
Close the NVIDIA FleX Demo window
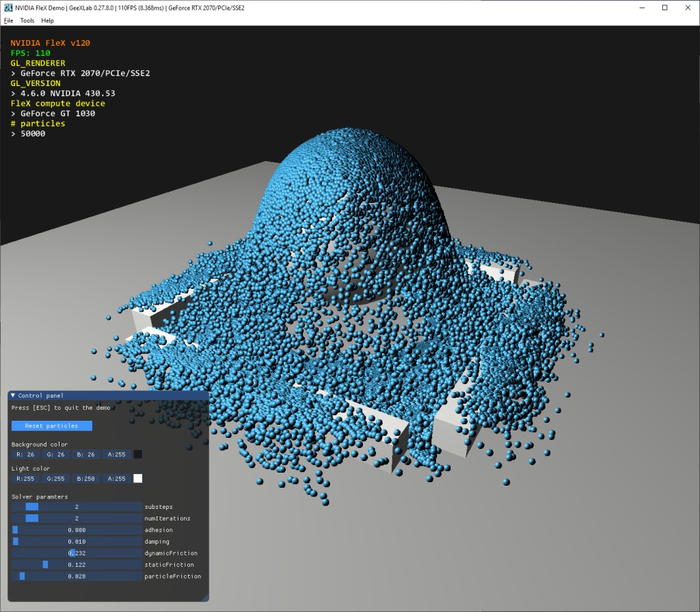pos(688,8)
